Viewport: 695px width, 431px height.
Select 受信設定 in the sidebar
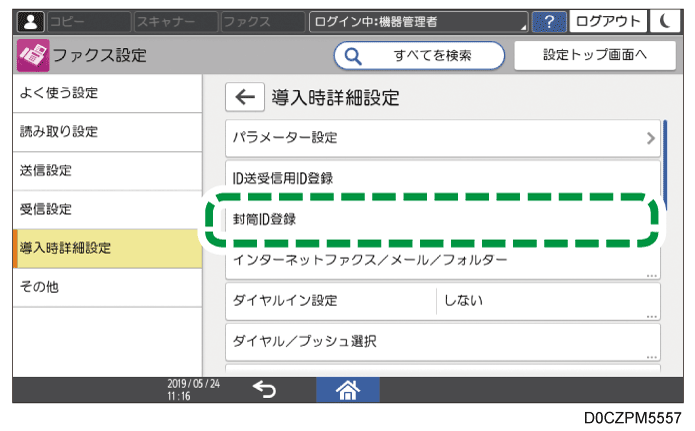point(108,209)
